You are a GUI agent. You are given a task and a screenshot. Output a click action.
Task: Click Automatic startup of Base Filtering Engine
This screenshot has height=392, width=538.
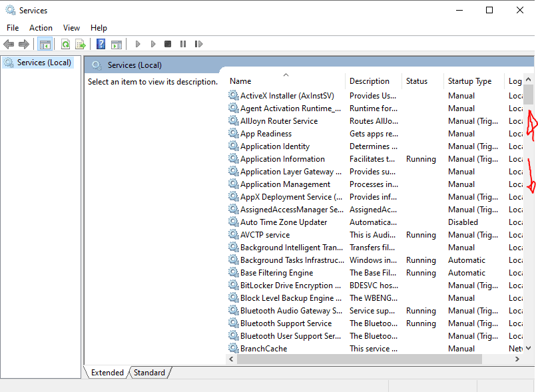tap(467, 273)
